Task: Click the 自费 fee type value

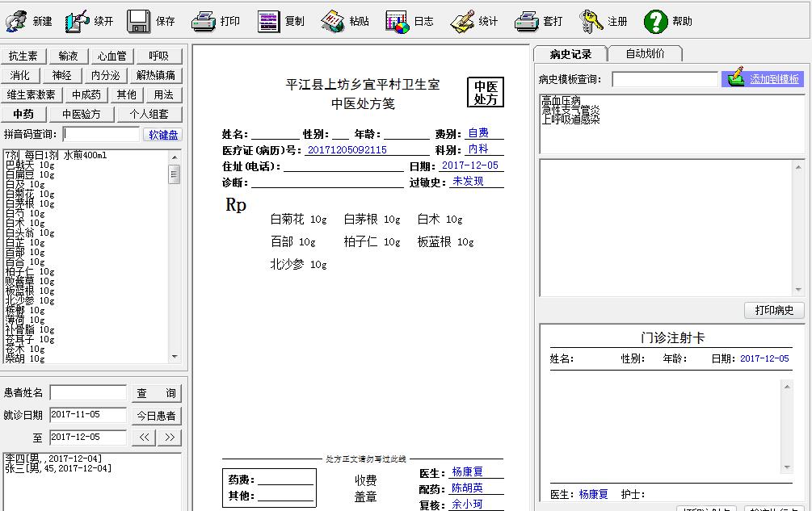Action: [x=478, y=133]
